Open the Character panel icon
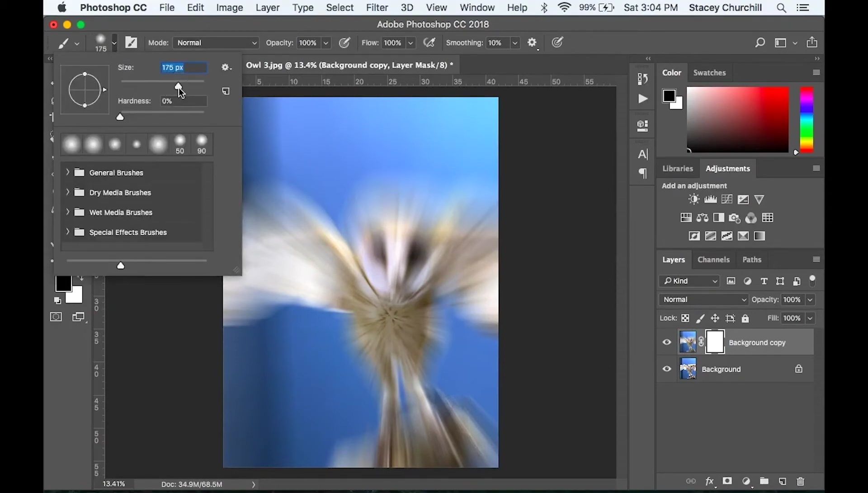The image size is (868, 493). point(642,154)
